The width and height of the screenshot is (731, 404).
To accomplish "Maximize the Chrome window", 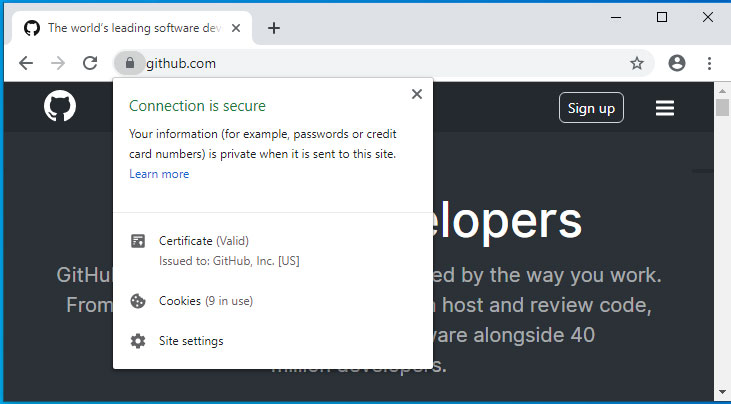I will click(x=662, y=17).
